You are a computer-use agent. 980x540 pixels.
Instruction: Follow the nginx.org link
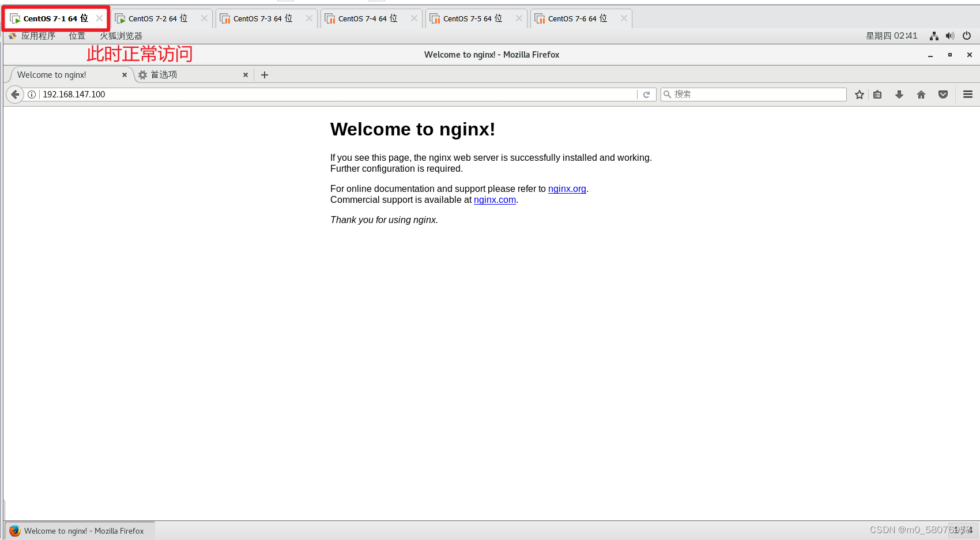point(567,189)
